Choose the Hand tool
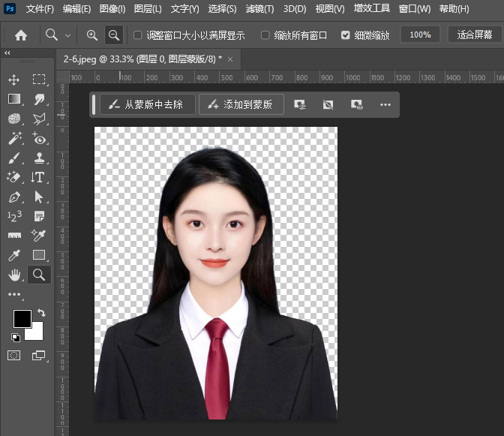 pyautogui.click(x=14, y=275)
